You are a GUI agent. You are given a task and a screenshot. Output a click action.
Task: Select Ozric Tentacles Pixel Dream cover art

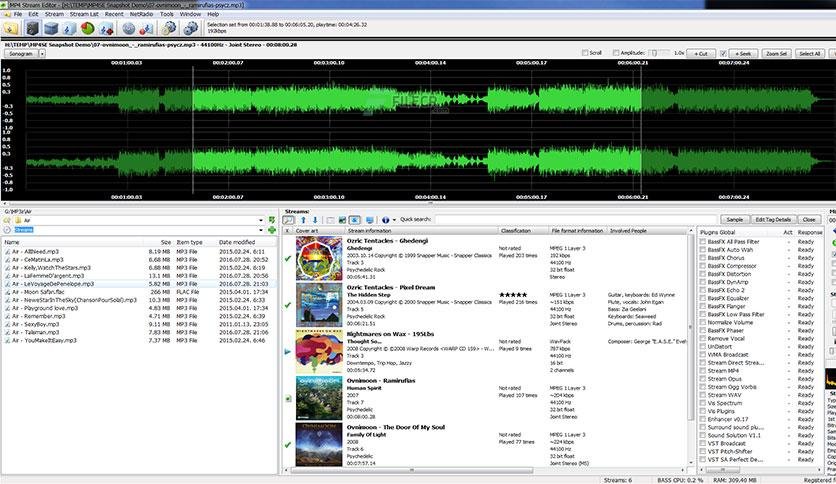coord(319,305)
